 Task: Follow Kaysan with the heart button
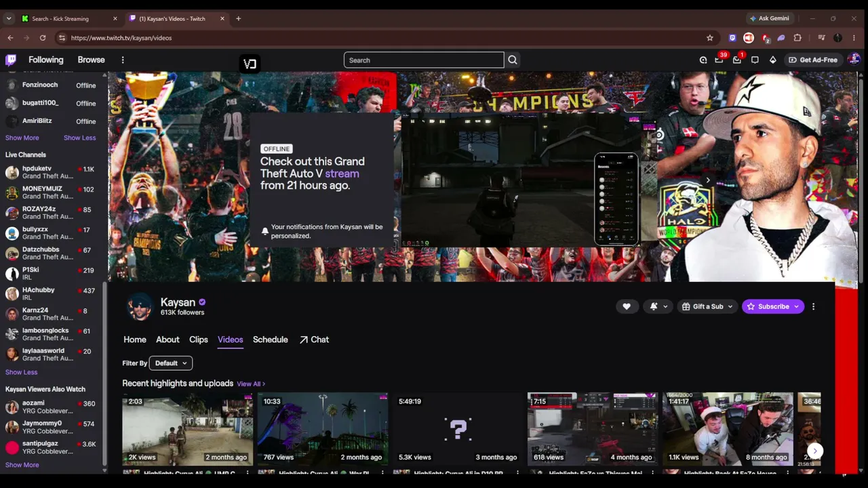(x=627, y=306)
